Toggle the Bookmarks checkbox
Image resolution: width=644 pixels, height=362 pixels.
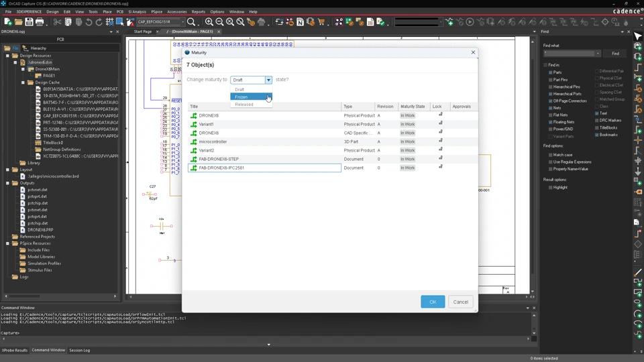click(x=597, y=135)
